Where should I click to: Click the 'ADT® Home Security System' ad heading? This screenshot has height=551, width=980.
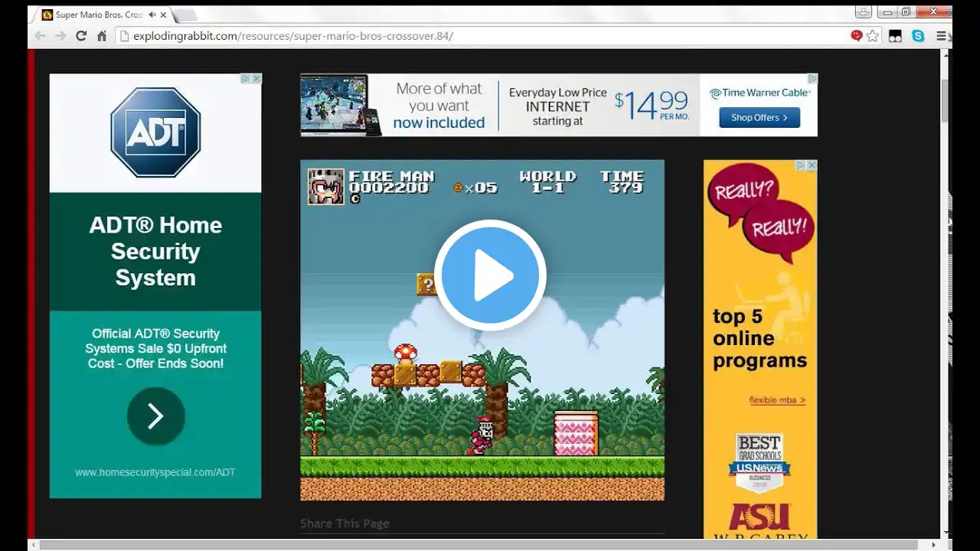point(155,251)
